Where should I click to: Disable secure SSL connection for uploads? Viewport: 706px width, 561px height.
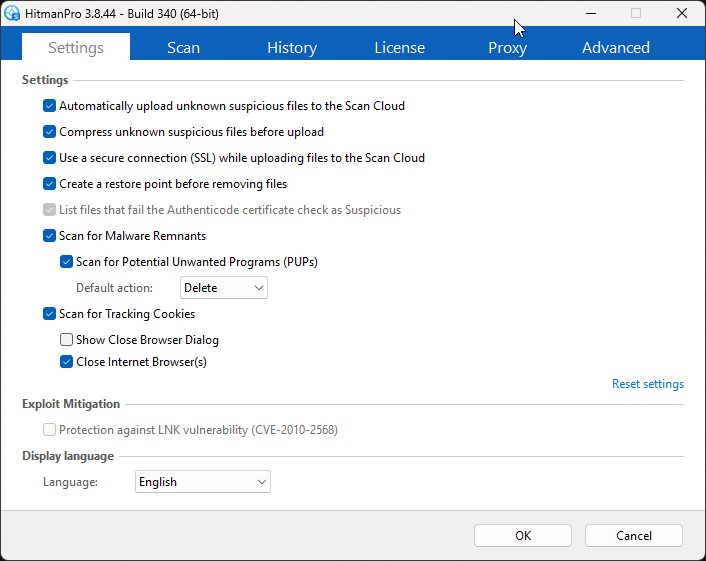click(x=50, y=158)
